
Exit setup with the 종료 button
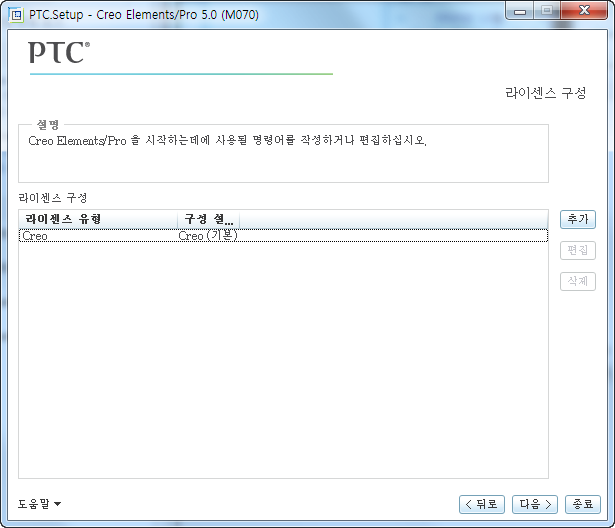582,504
